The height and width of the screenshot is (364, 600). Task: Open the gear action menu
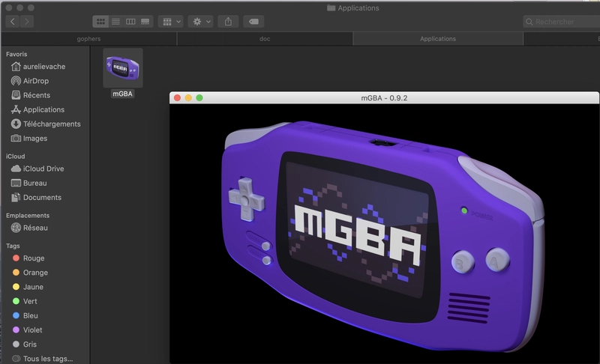[x=200, y=22]
